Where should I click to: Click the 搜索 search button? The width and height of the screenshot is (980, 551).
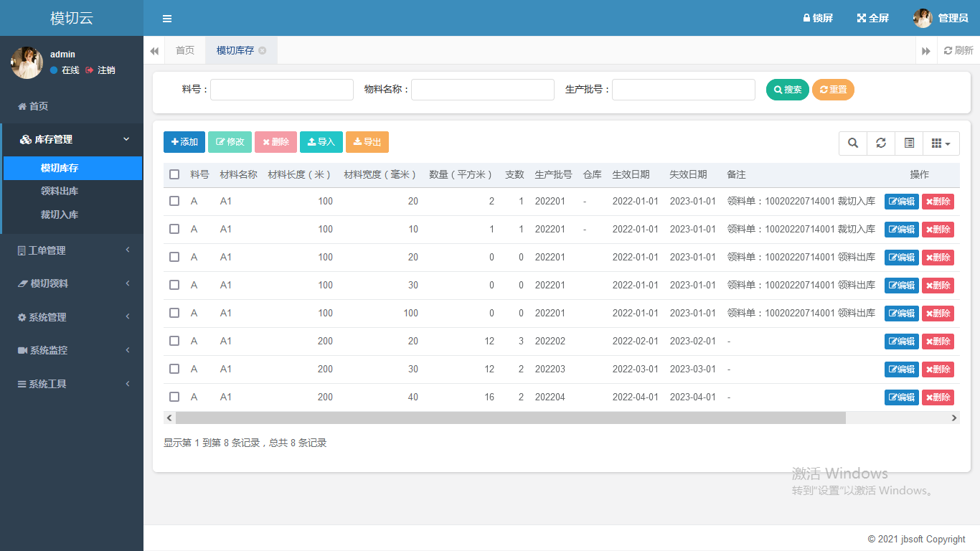[x=787, y=89]
